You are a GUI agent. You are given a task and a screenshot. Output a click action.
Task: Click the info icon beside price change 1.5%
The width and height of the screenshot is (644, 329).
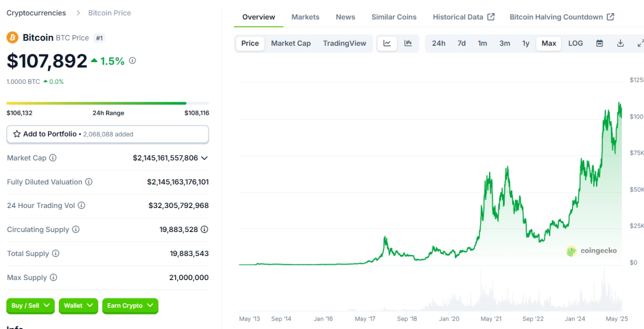pos(132,61)
